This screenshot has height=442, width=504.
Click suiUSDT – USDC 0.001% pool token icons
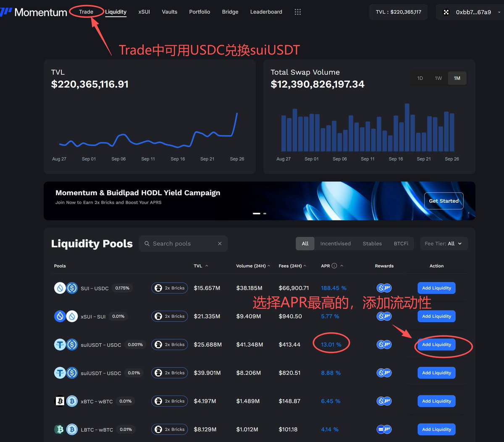tap(66, 345)
